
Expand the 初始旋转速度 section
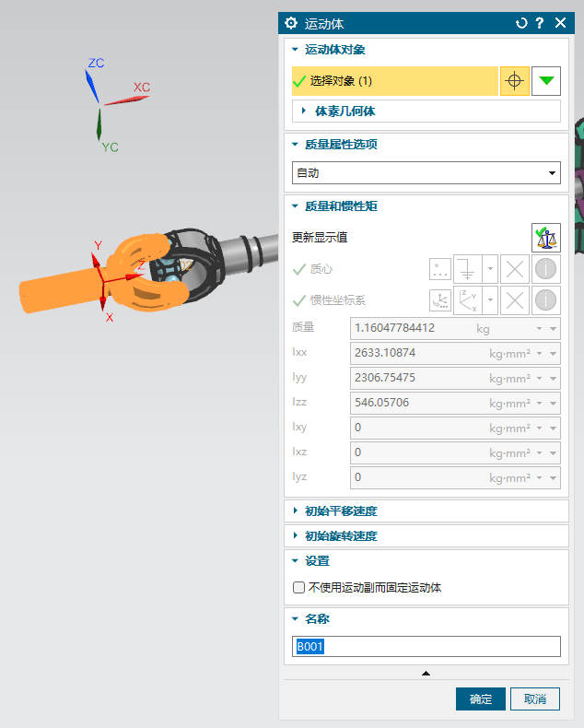tap(340, 535)
